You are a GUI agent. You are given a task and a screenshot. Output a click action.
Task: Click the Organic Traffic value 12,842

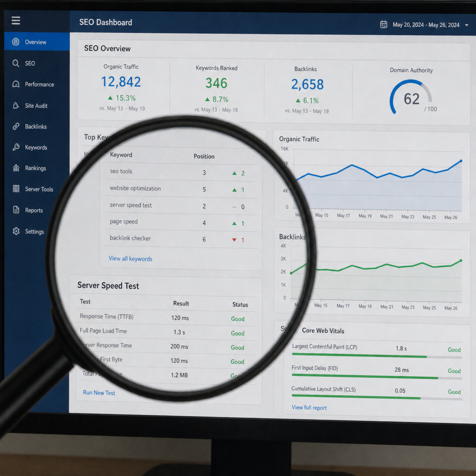click(x=121, y=82)
